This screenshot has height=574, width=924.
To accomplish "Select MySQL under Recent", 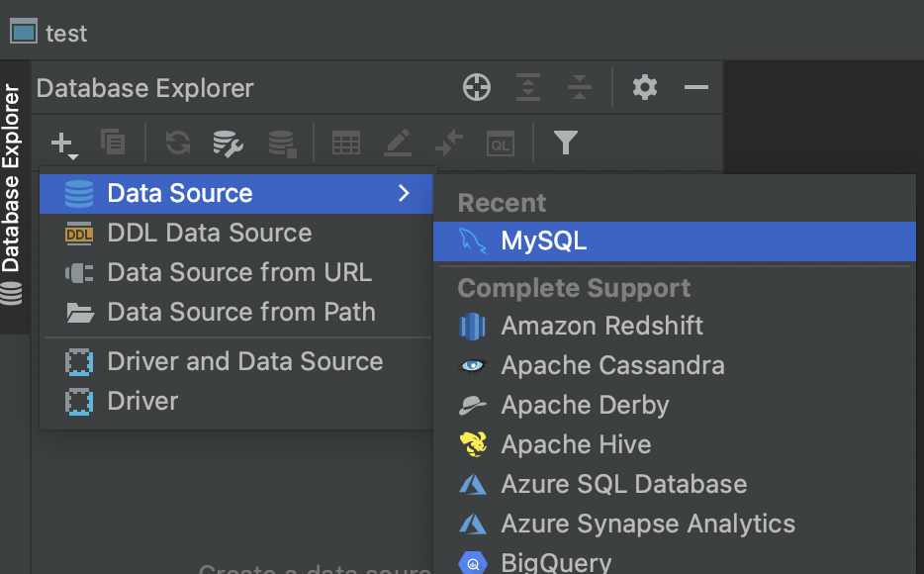I will (674, 241).
